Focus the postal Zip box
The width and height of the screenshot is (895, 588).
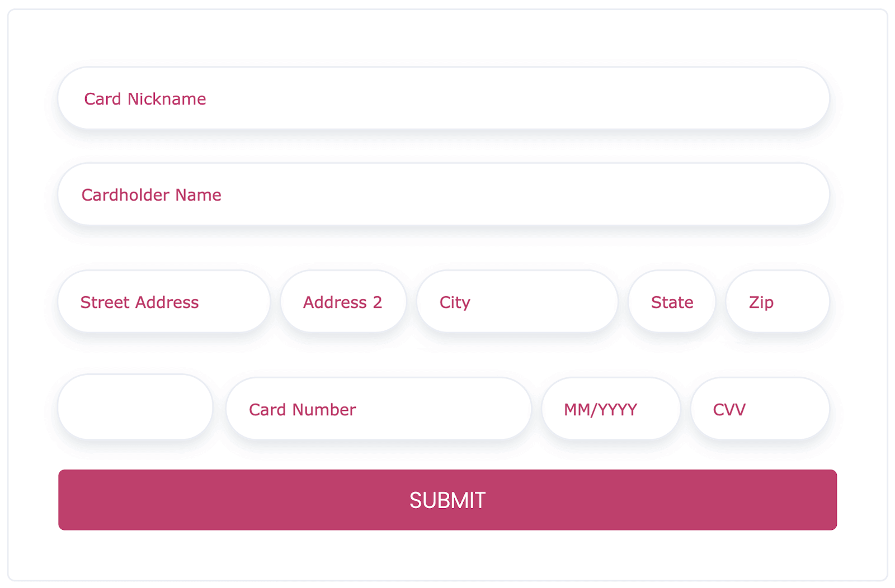pos(778,302)
